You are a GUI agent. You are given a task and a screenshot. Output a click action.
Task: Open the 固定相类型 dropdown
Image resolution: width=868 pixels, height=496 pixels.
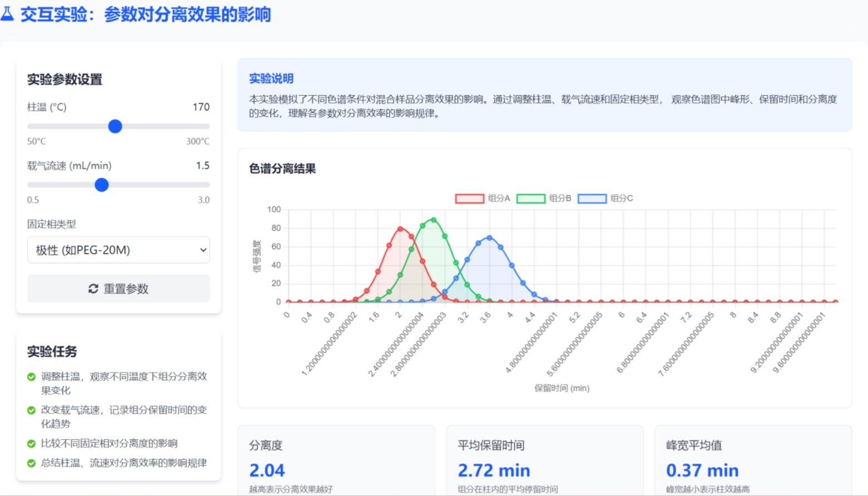click(x=119, y=250)
